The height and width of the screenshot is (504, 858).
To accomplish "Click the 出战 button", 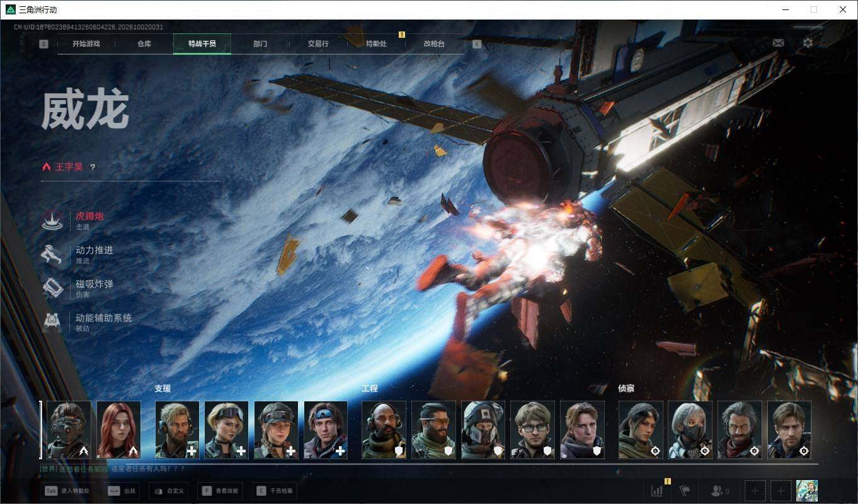I will tap(122, 491).
